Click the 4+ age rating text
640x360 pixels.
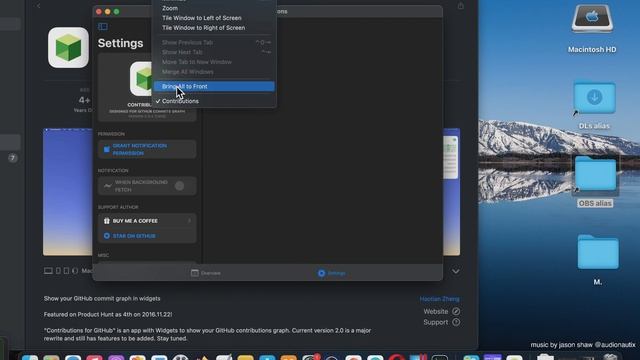[84, 100]
